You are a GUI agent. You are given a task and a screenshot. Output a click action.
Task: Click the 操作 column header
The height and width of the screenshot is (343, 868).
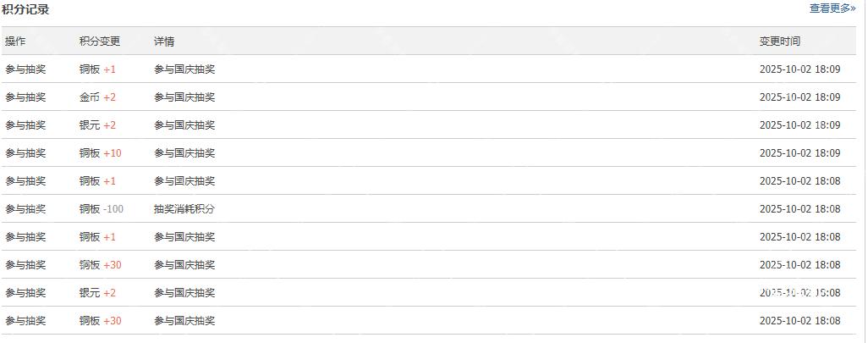pyautogui.click(x=15, y=41)
